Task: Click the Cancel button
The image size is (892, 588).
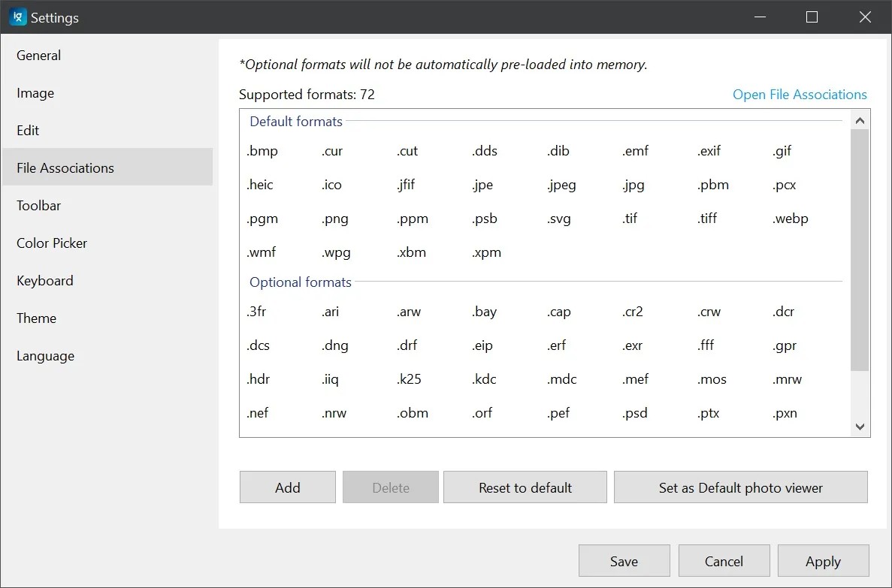Action: coord(724,561)
